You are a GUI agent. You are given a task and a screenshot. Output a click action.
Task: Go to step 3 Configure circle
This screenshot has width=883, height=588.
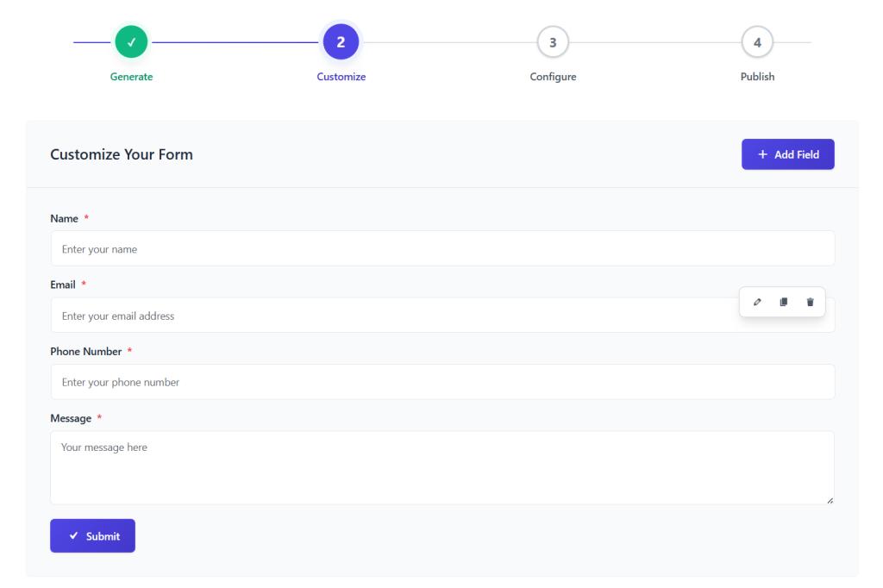pyautogui.click(x=553, y=41)
